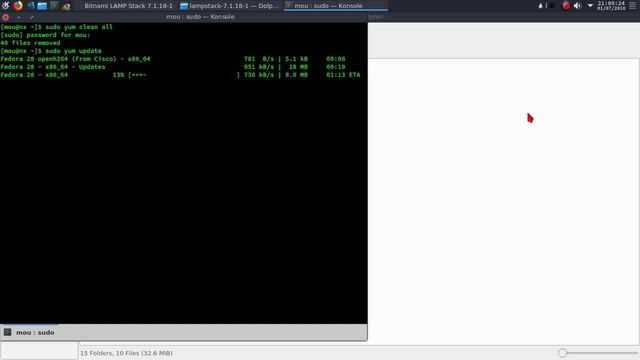Close the Konsole window with red button
Screen dimensions: 640x360
[6, 17]
